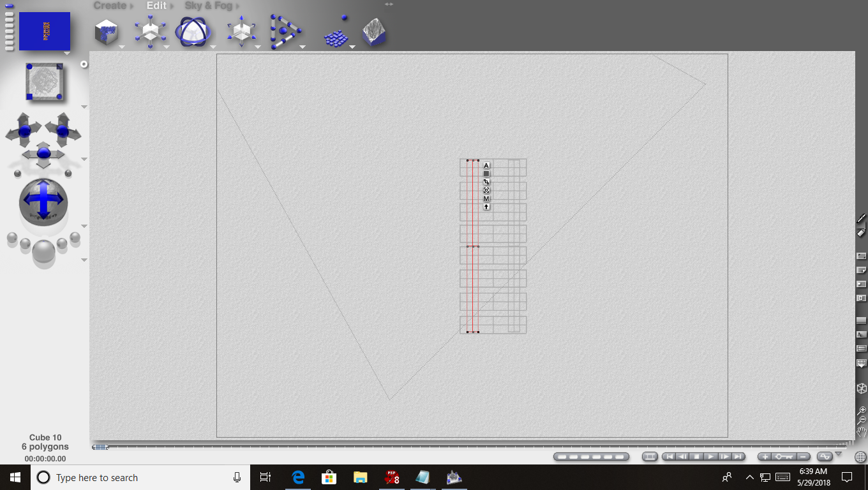868x490 pixels.
Task: Click the selection palette toggle globe icon
Action: pyautogui.click(x=860, y=457)
